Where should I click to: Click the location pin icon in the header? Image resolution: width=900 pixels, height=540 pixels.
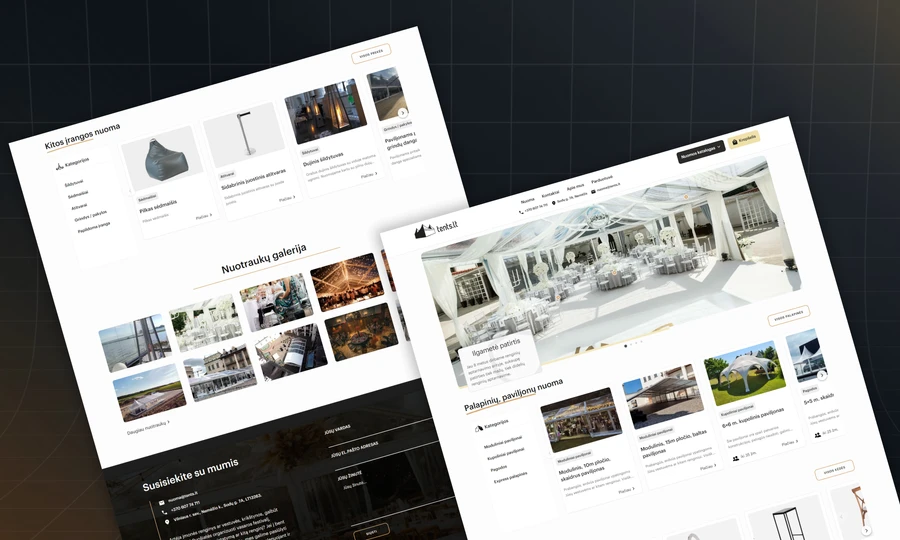point(554,203)
